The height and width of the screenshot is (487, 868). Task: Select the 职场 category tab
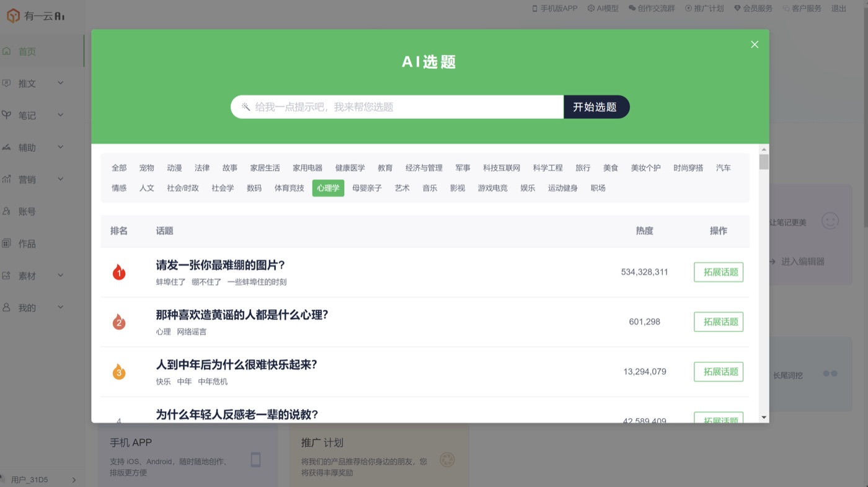click(x=598, y=188)
